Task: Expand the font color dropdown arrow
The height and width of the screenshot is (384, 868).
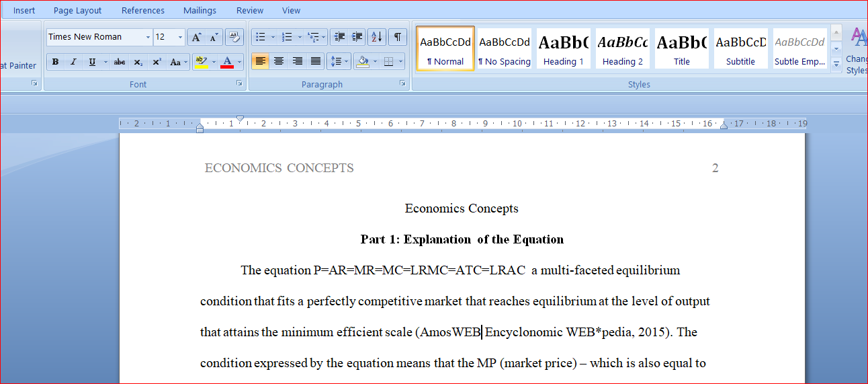Action: pos(239,62)
